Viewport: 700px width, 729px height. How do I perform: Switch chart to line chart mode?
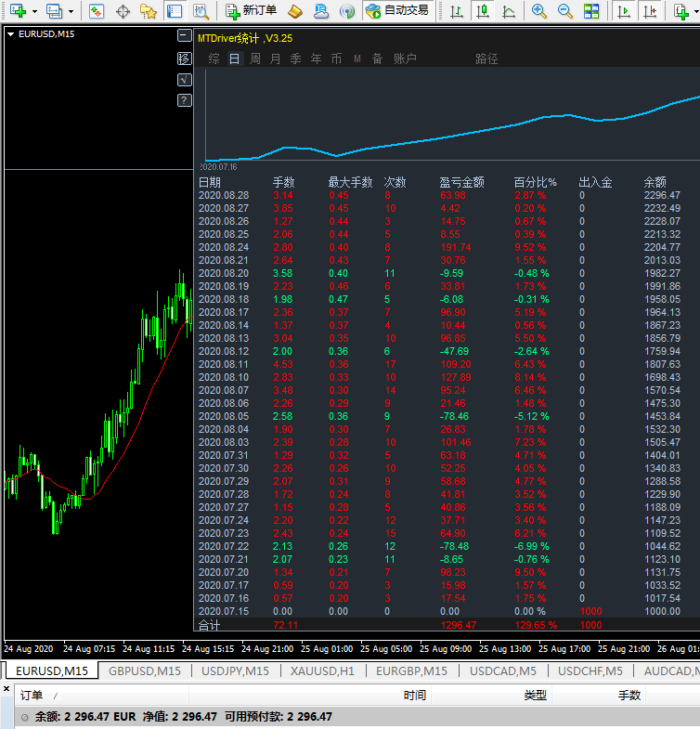click(x=509, y=11)
